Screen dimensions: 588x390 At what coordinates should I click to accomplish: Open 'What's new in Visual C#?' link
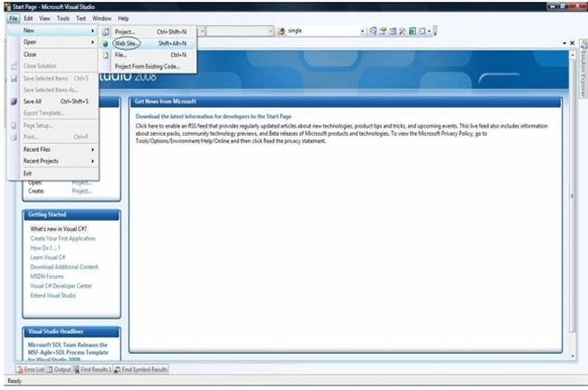point(58,229)
